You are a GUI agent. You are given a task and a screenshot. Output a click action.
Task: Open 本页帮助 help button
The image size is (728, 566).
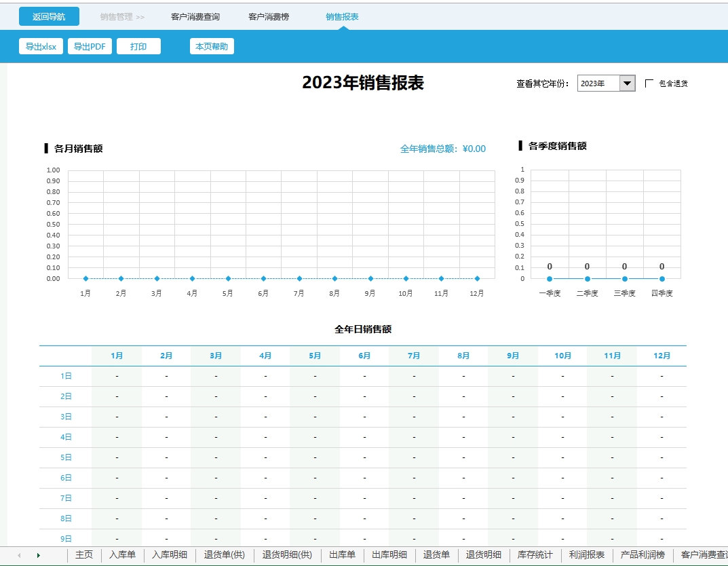[x=212, y=47]
